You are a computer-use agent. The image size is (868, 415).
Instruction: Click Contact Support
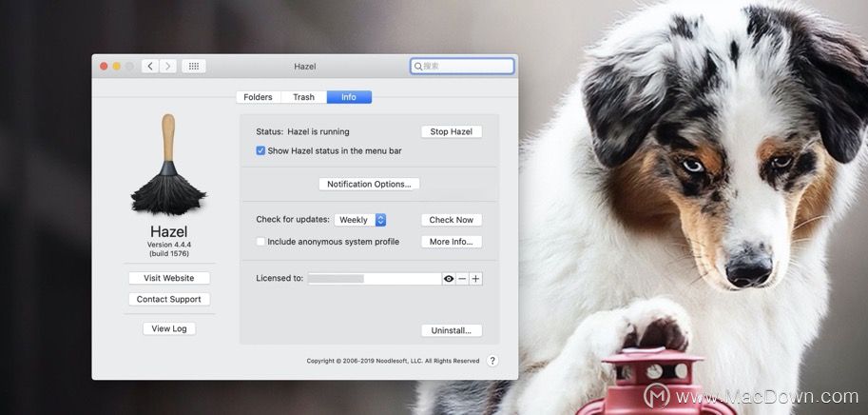click(x=169, y=299)
